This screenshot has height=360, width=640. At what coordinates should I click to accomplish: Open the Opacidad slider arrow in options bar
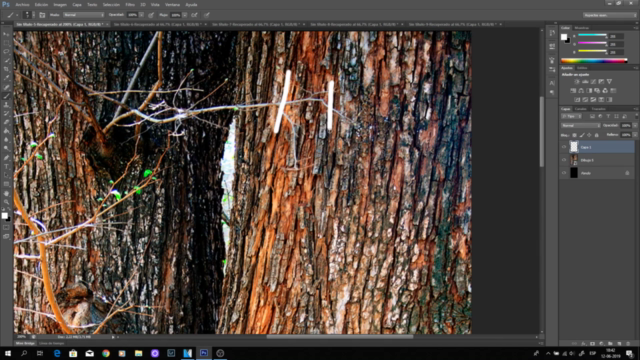[x=141, y=15]
